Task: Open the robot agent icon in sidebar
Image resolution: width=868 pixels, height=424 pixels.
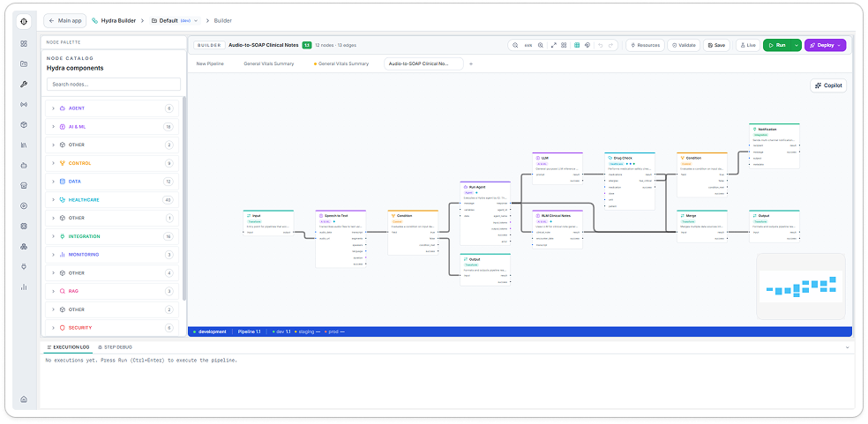Action: point(24,165)
